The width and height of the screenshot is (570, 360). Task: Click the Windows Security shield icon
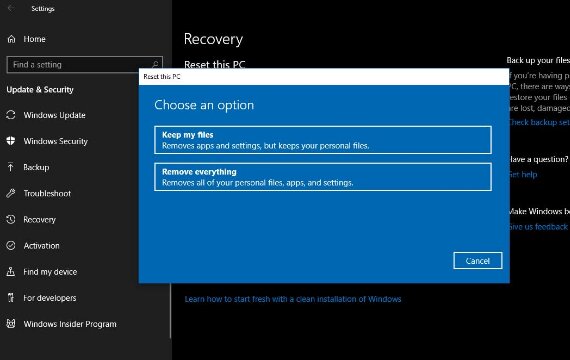pos(11,141)
